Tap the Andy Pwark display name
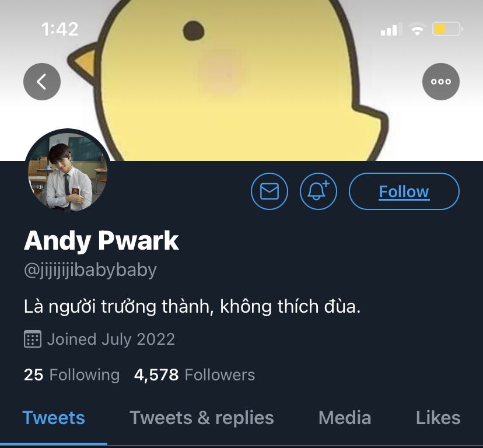The image size is (483, 448). tap(101, 241)
